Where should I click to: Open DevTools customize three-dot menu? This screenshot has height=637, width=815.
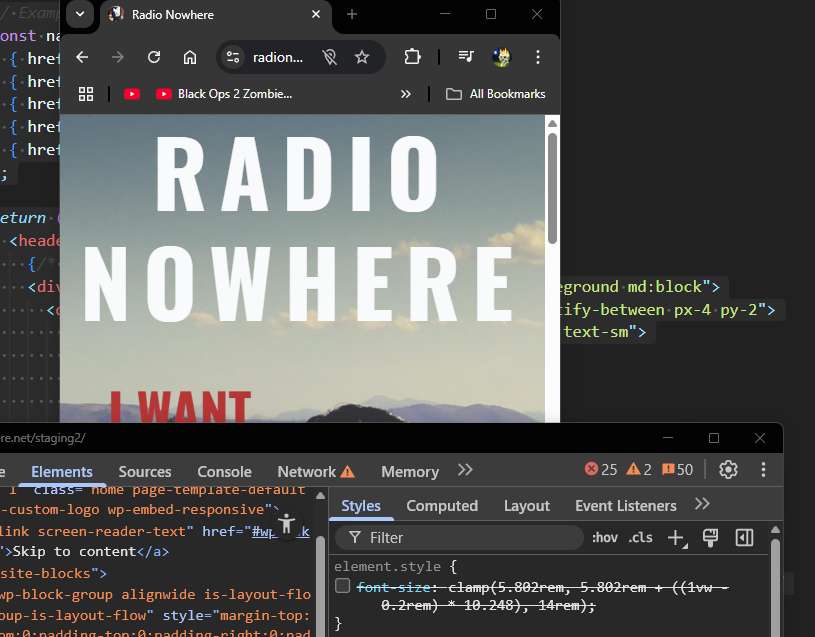pos(763,470)
